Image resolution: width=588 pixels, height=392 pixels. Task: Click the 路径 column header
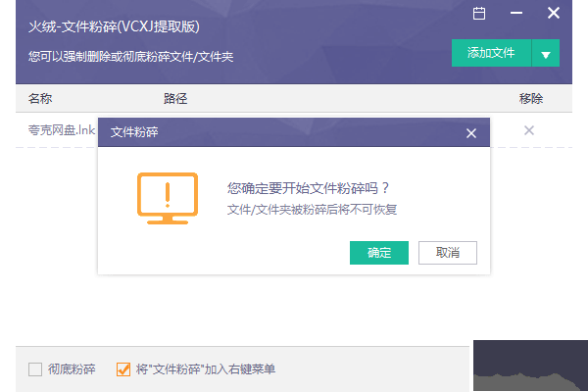pos(175,99)
